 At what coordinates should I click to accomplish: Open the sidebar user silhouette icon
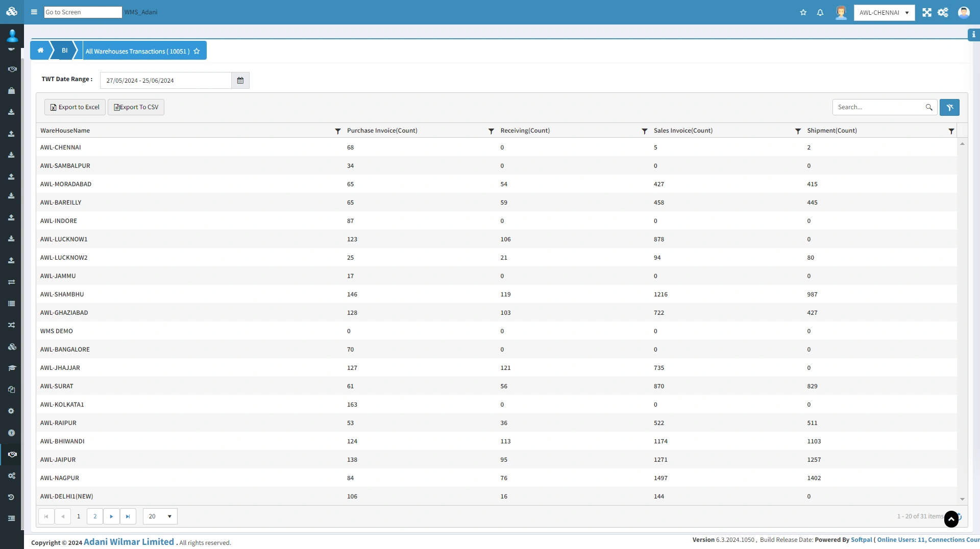coord(12,35)
